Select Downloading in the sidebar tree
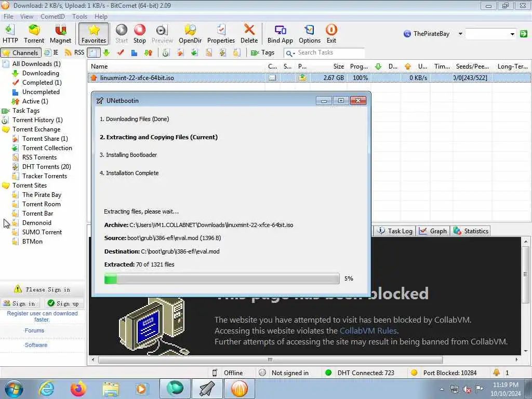 [41, 73]
